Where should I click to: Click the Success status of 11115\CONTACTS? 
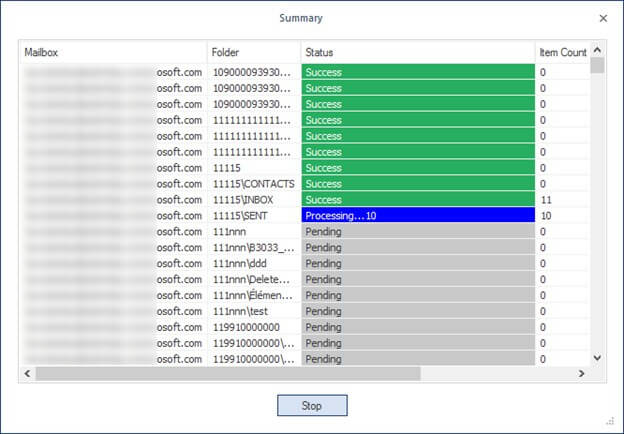point(418,183)
